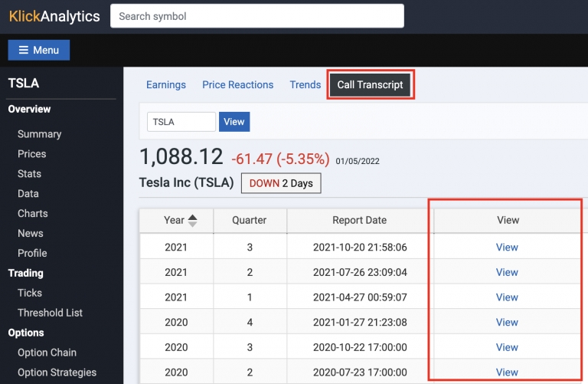This screenshot has width=588, height=384.
Task: Click the Search symbol field
Action: (256, 16)
